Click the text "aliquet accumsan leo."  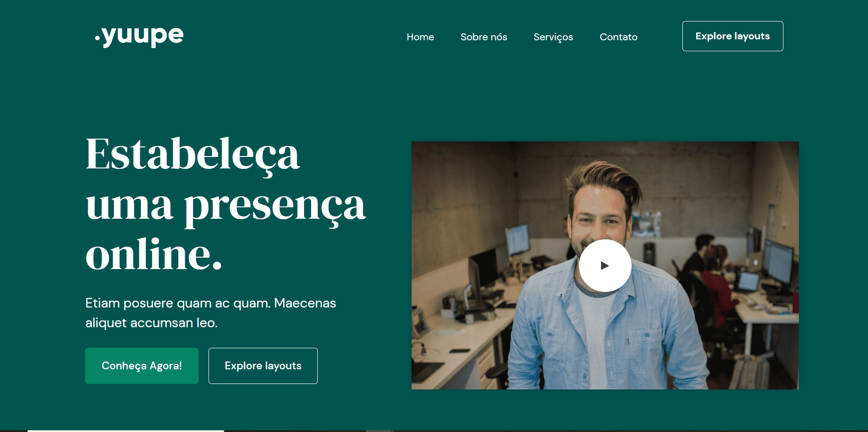coord(151,323)
